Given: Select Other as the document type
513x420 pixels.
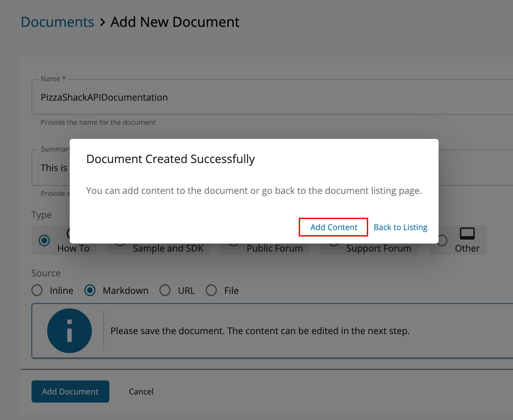Looking at the screenshot, I should pos(442,240).
